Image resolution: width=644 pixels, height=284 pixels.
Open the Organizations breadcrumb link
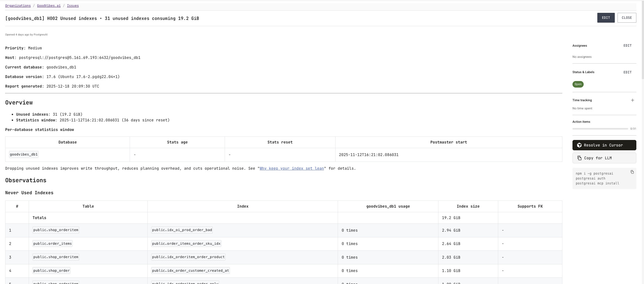click(18, 5)
